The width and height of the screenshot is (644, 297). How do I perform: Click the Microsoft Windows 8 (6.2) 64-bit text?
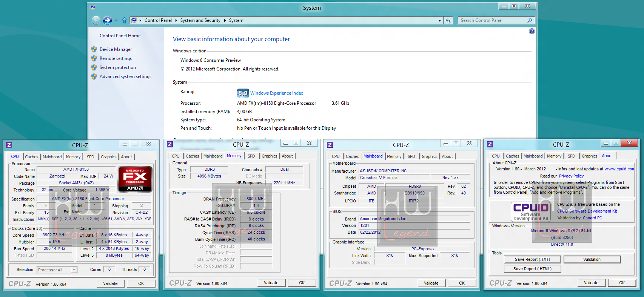click(x=561, y=231)
